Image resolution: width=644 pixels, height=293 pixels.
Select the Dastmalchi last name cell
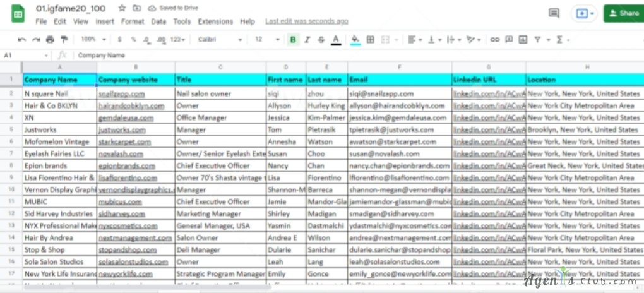point(327,226)
